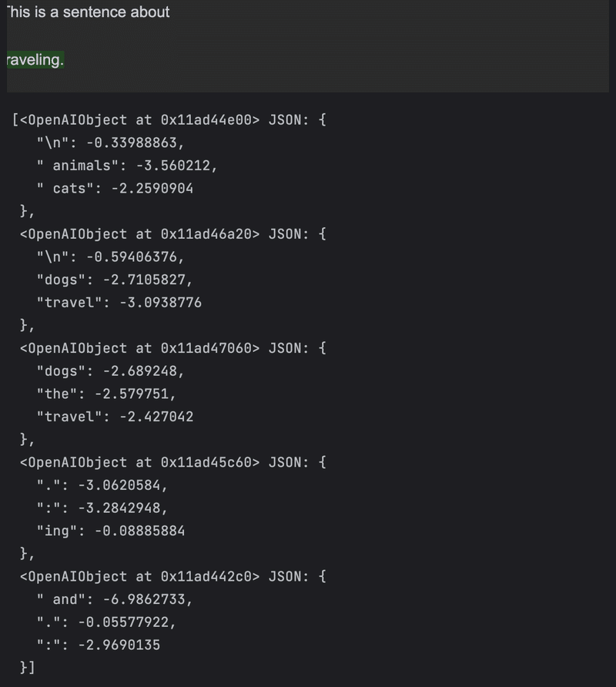
Task: Click the "travel": -2.427042 entry
Action: (x=115, y=417)
